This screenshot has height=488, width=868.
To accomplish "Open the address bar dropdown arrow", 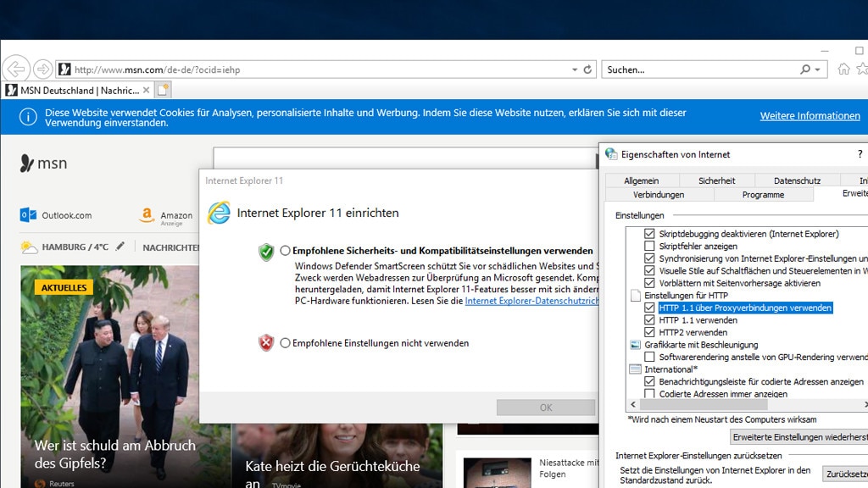I will (575, 69).
